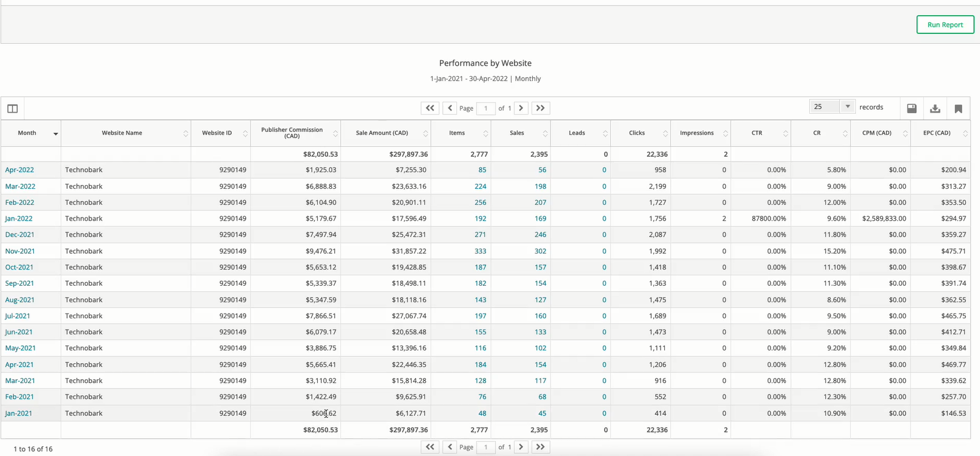
Task: Click items count 224 for Mar-2022
Action: point(480,186)
